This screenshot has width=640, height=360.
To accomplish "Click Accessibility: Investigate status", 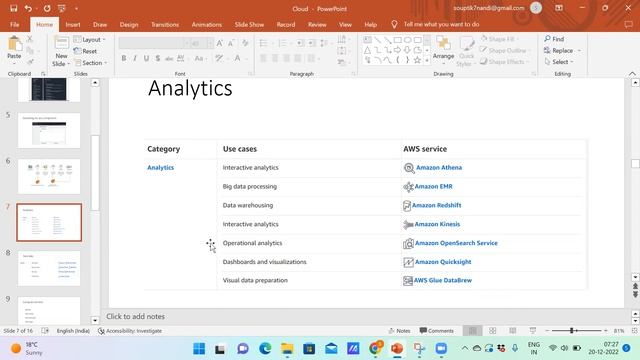I will pos(130,331).
